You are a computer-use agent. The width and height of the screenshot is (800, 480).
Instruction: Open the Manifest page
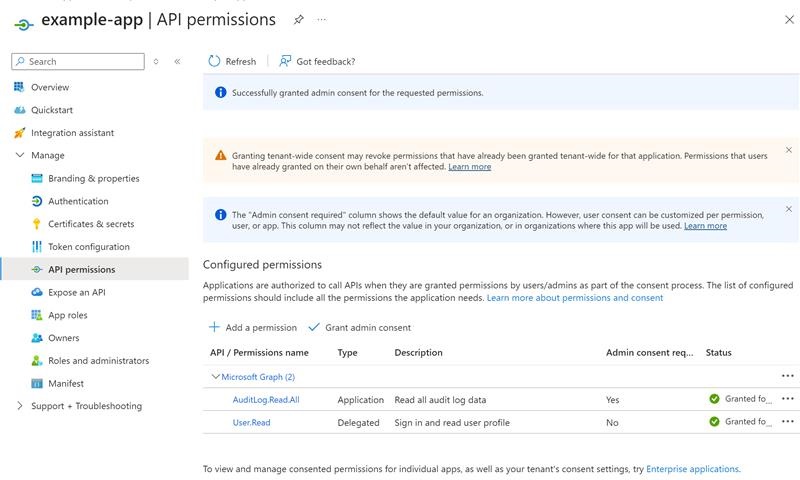point(66,384)
